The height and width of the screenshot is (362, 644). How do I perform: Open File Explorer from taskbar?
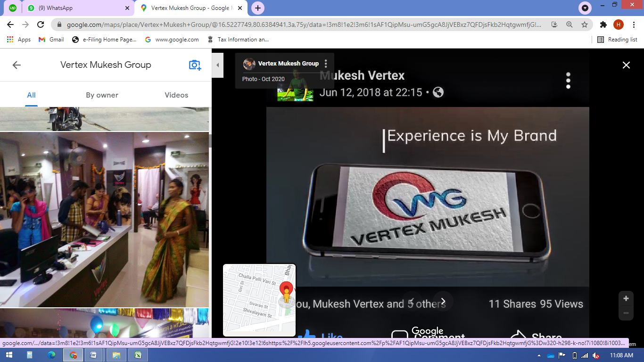[116, 355]
